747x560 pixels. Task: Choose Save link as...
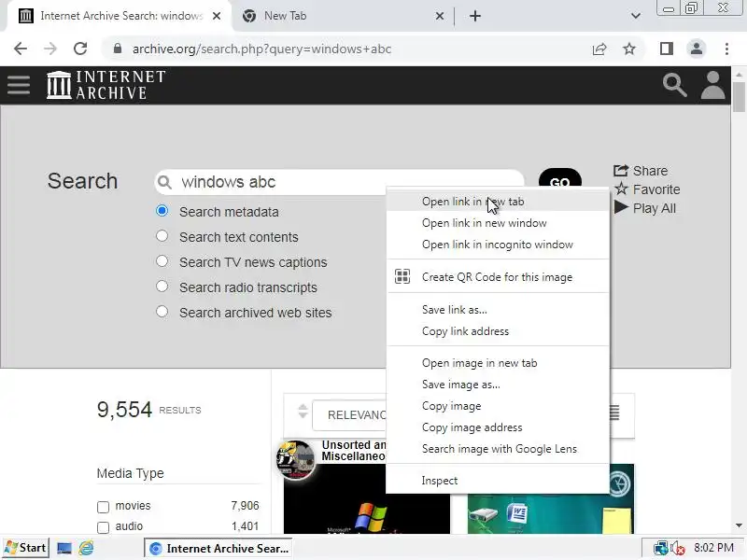(498, 310)
